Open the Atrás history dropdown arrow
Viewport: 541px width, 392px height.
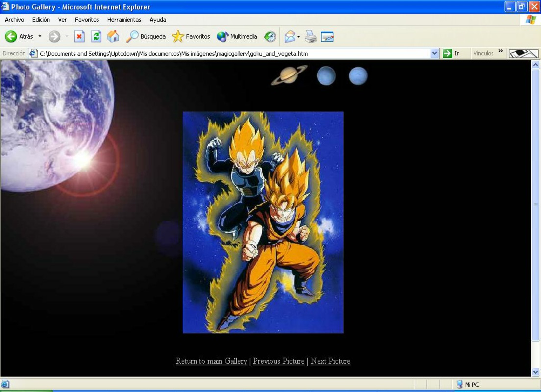click(x=40, y=36)
